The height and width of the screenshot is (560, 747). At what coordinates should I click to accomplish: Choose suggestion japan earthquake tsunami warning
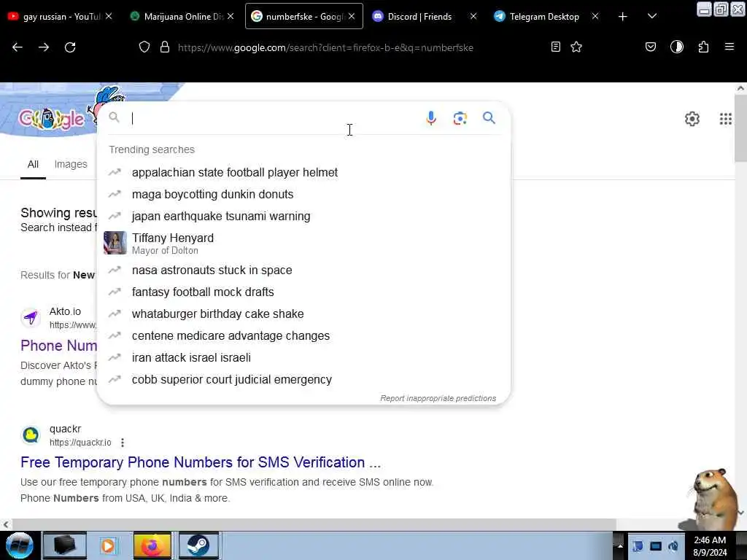point(303,216)
